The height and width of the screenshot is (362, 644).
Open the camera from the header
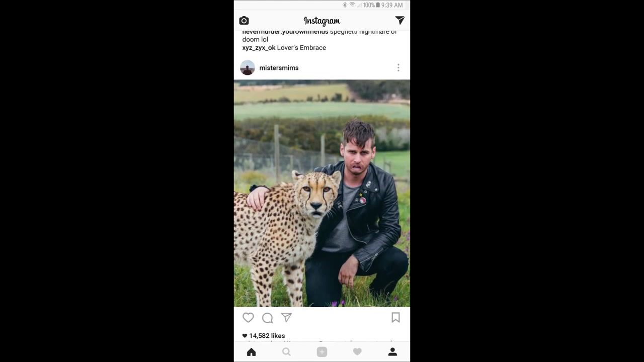[244, 21]
